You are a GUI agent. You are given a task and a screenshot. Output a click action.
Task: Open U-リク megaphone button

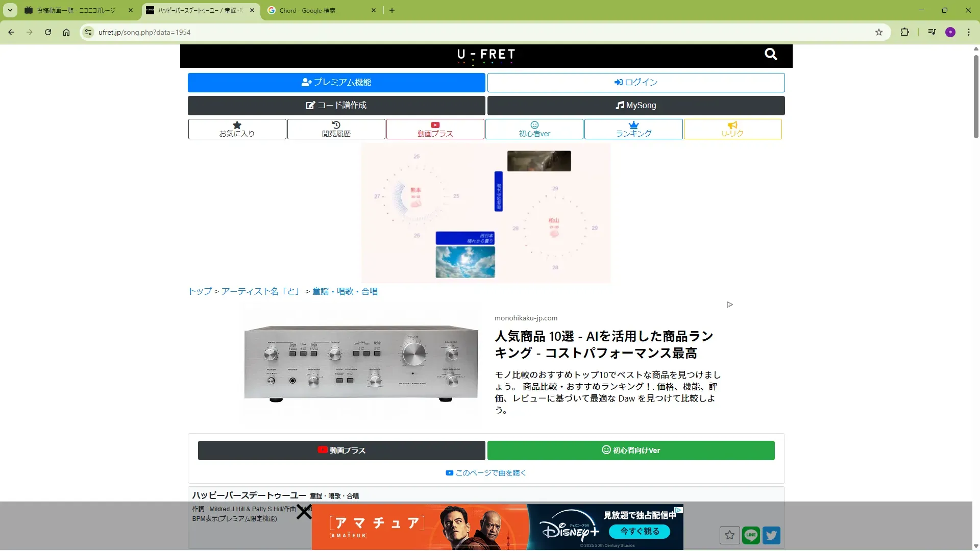click(x=732, y=129)
